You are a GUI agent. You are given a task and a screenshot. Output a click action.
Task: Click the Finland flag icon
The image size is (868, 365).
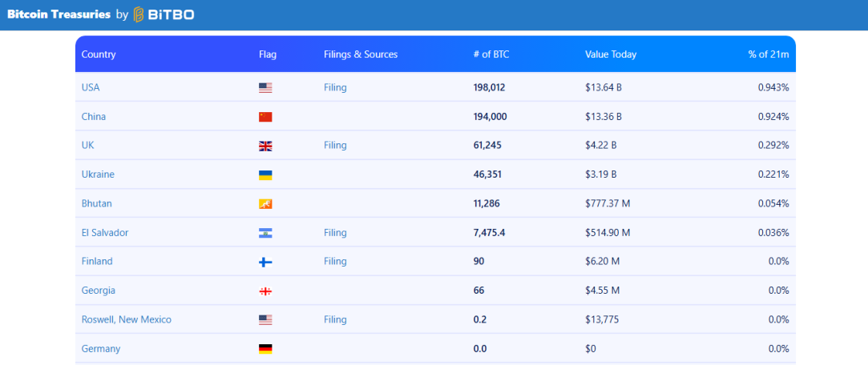click(265, 262)
